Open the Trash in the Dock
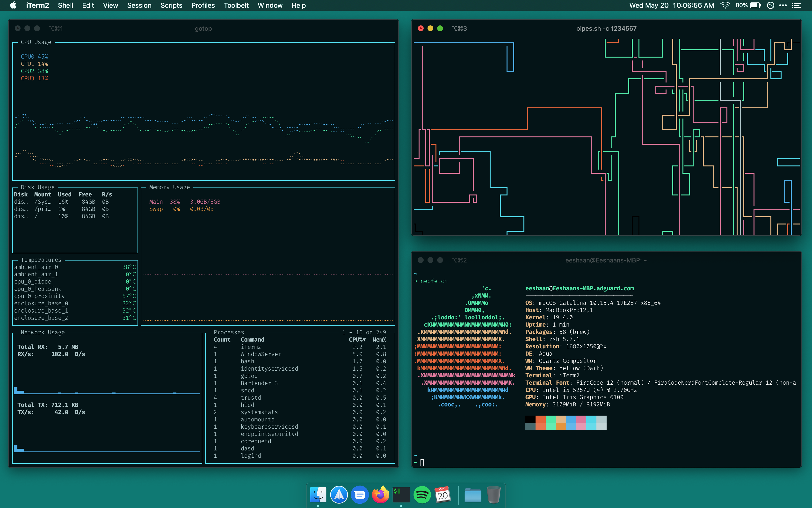The image size is (812, 508). tap(493, 495)
